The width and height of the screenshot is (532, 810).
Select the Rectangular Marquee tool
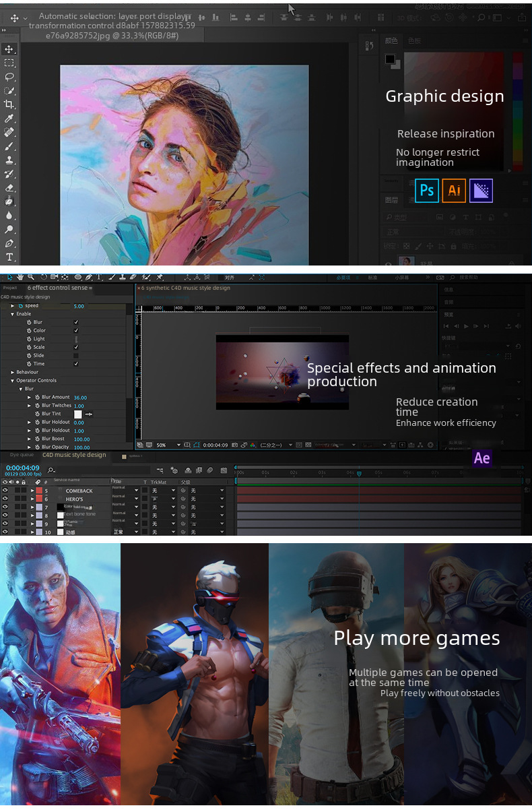pos(9,63)
